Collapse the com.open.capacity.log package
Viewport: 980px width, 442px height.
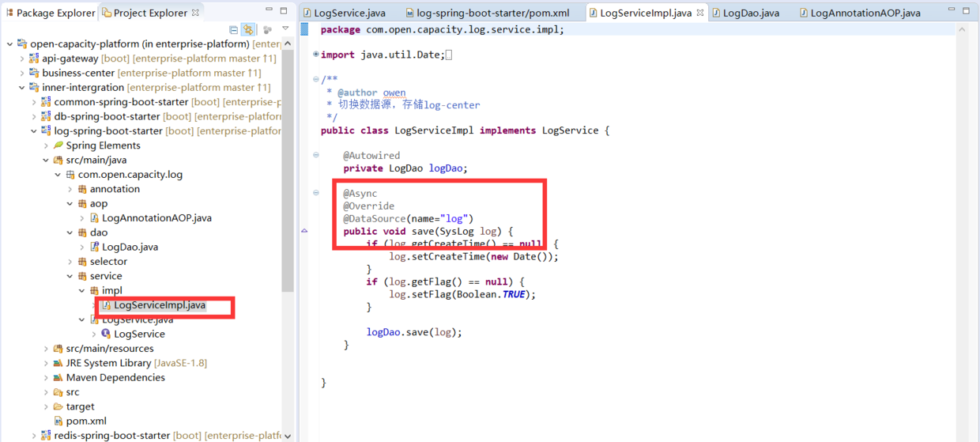click(x=58, y=175)
